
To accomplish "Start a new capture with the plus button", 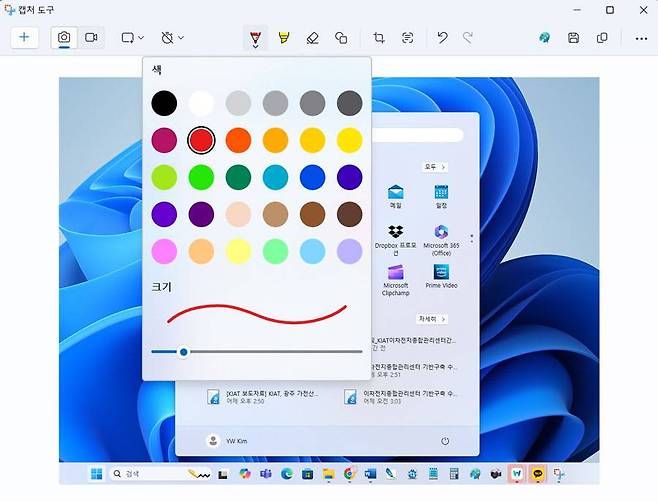I will point(24,38).
